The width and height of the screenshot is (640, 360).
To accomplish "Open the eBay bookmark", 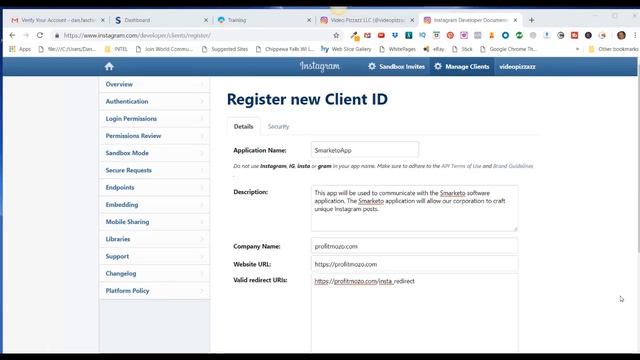I will [433, 49].
